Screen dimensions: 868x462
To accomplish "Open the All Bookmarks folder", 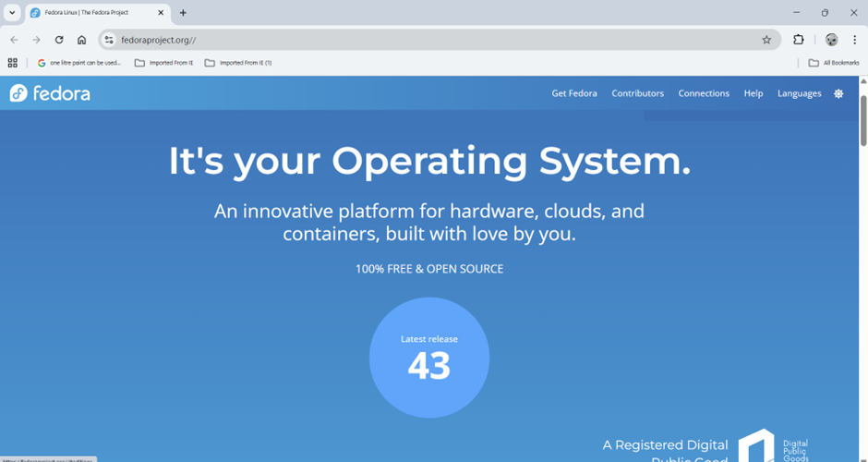I will pos(834,63).
